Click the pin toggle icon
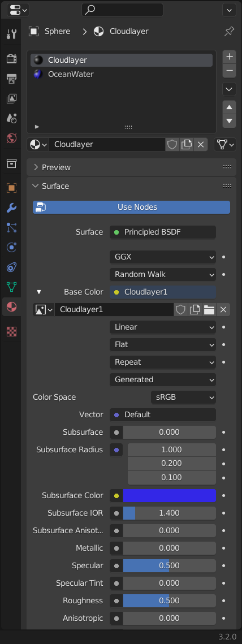 point(229,32)
